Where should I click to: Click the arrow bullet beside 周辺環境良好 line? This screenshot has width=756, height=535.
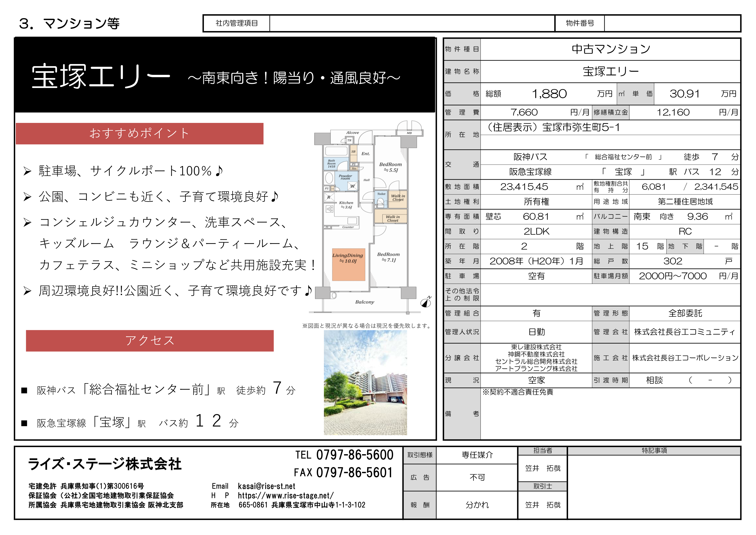pos(27,291)
